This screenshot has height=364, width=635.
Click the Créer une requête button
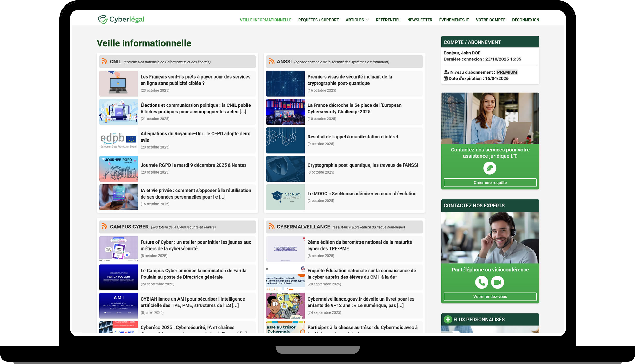point(490,183)
